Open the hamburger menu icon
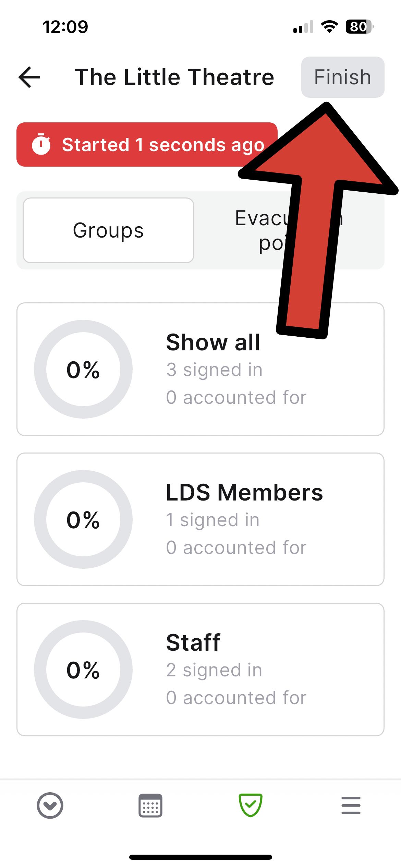 pos(351,805)
